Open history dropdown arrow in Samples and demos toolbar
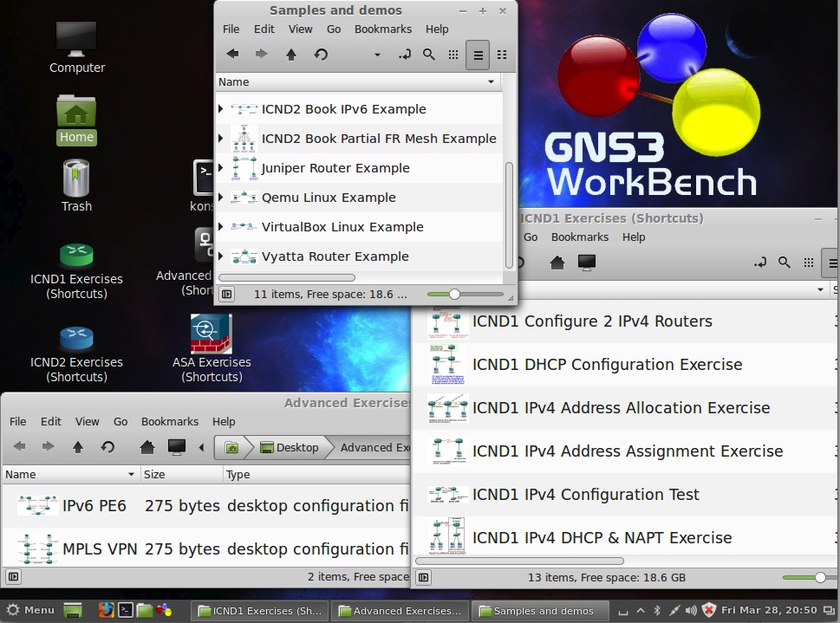 coord(377,55)
